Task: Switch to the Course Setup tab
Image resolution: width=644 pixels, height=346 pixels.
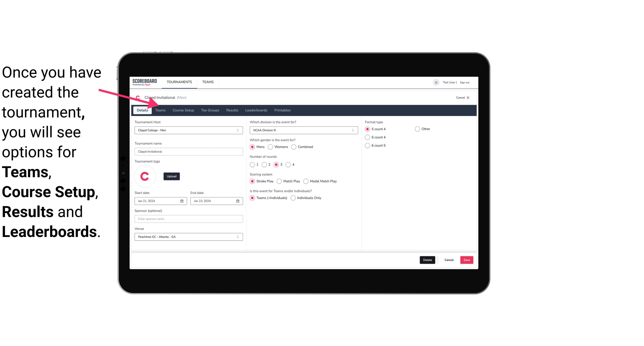Action: [x=183, y=110]
